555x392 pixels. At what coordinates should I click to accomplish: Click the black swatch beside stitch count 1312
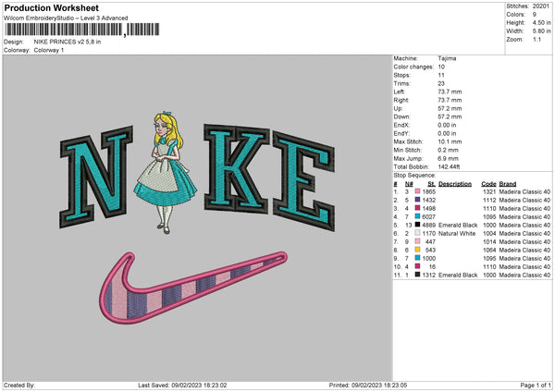418,275
